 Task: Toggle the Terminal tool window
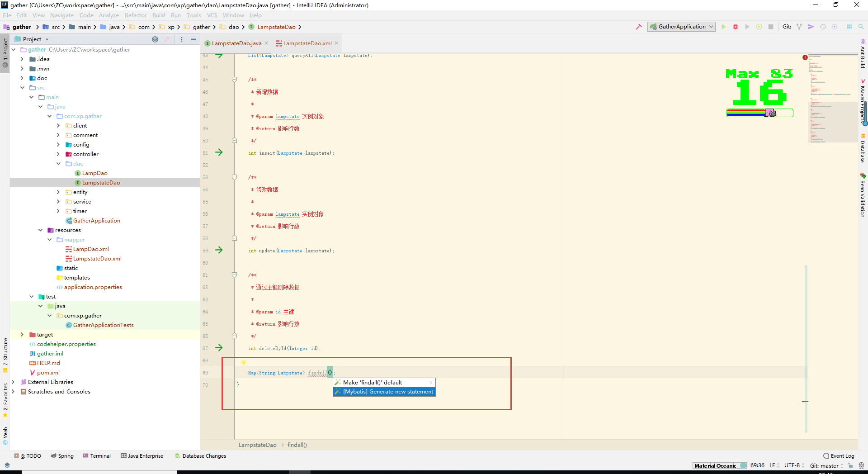coord(97,456)
